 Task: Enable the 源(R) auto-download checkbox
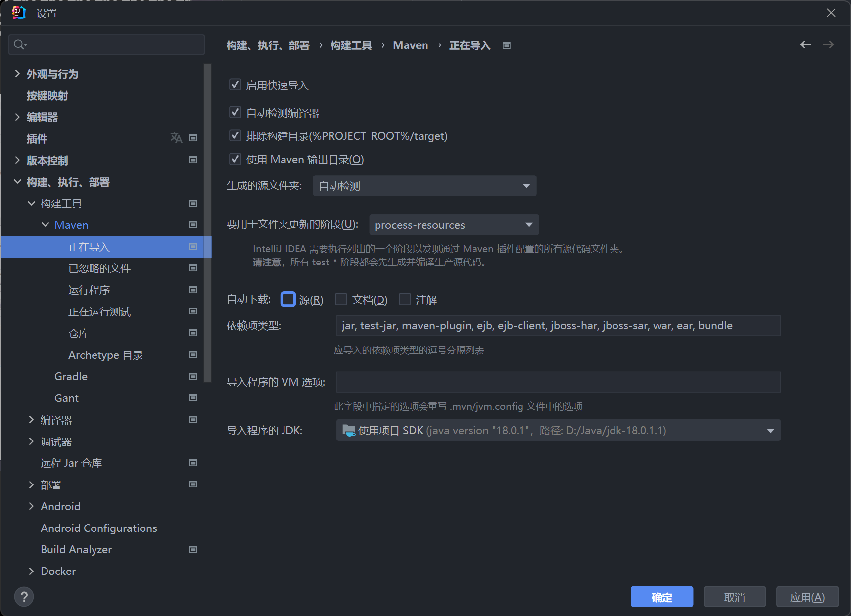[x=288, y=299]
